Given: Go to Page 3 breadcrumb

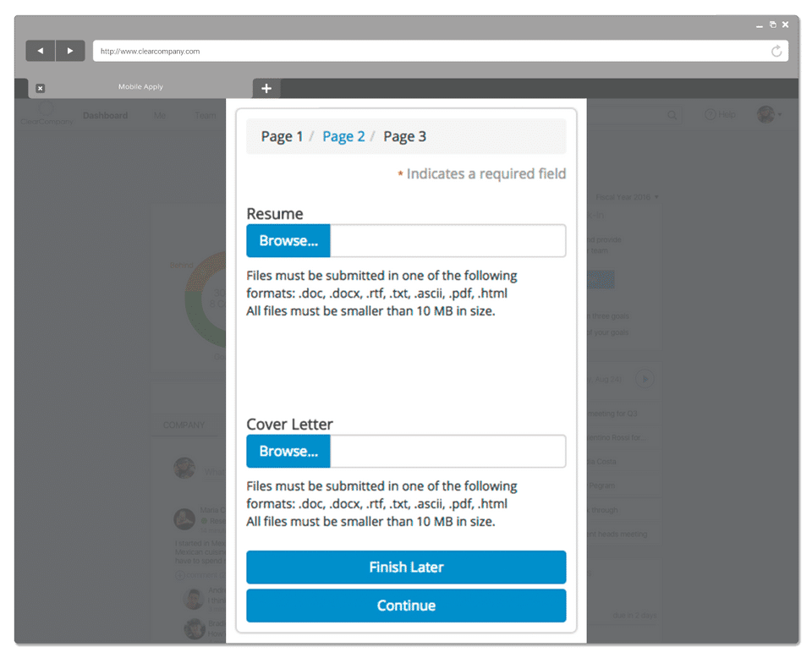Looking at the screenshot, I should pos(404,136).
